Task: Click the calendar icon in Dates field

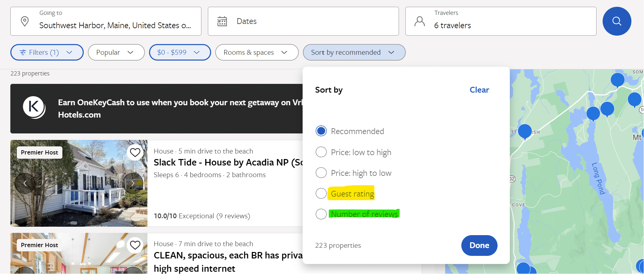Action: click(222, 21)
